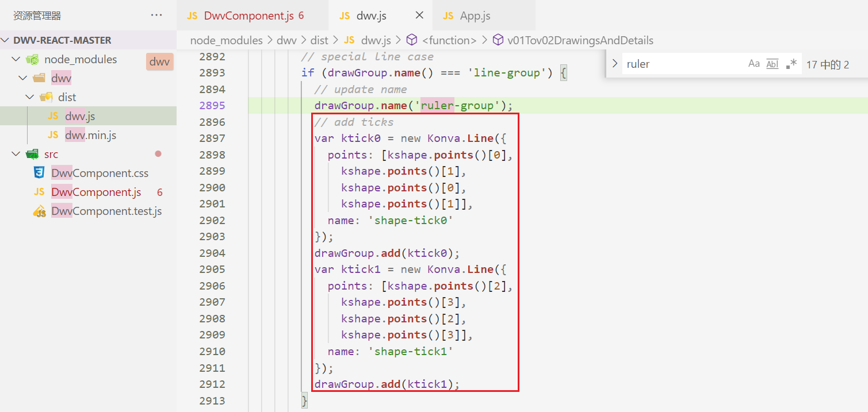Collapse the dist folder in explorer

click(x=29, y=97)
